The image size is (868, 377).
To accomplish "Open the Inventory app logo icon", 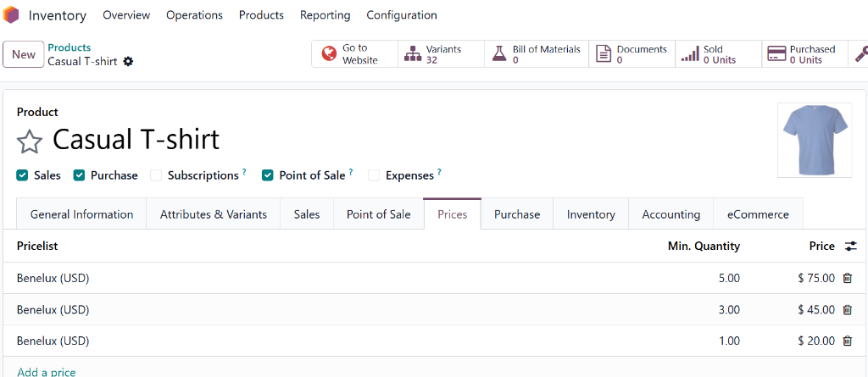I will coord(10,15).
